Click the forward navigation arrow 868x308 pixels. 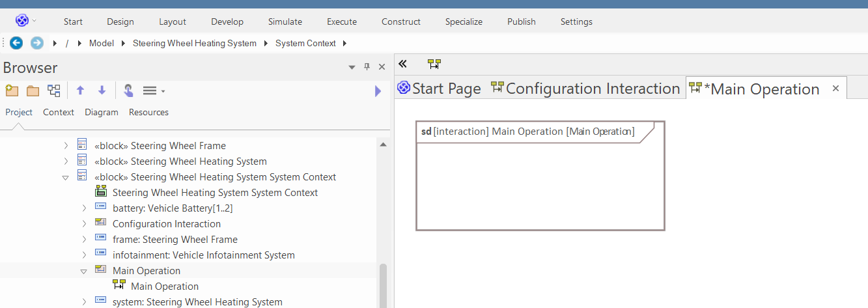point(37,43)
